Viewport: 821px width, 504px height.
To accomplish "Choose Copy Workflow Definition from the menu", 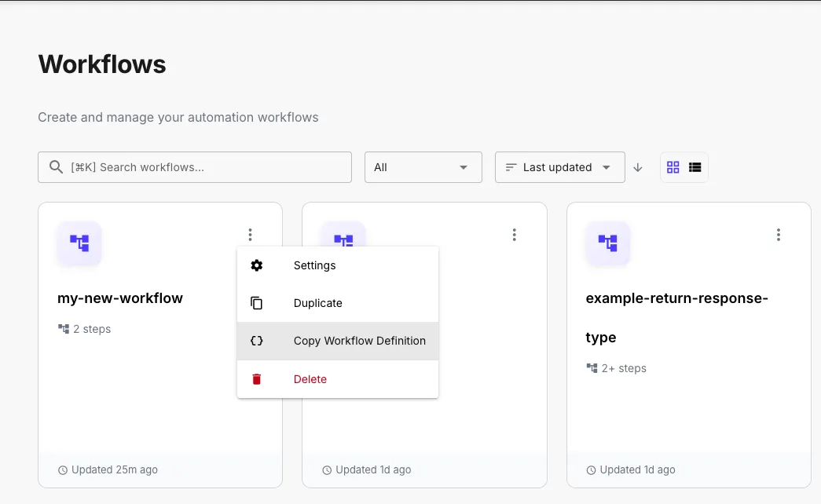I will [x=359, y=341].
